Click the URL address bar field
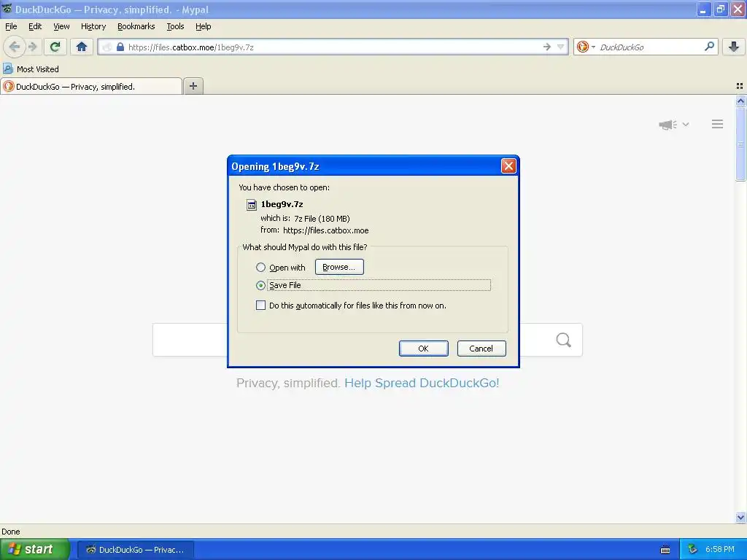 click(x=333, y=47)
